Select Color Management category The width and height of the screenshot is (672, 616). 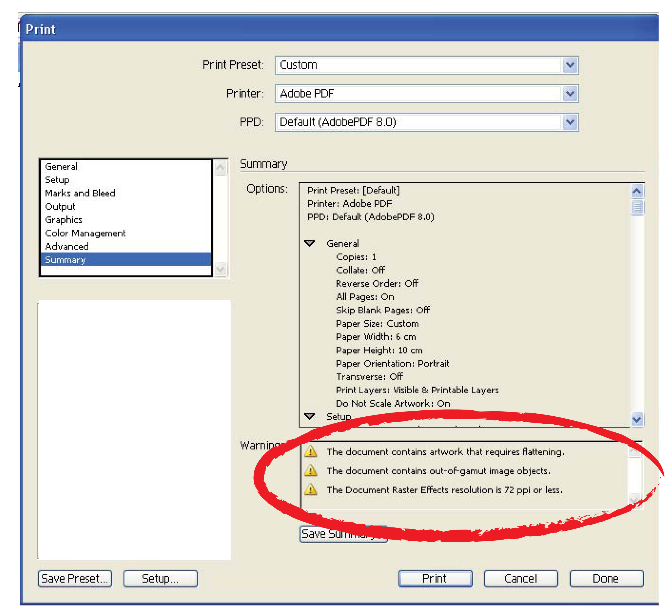pyautogui.click(x=85, y=233)
